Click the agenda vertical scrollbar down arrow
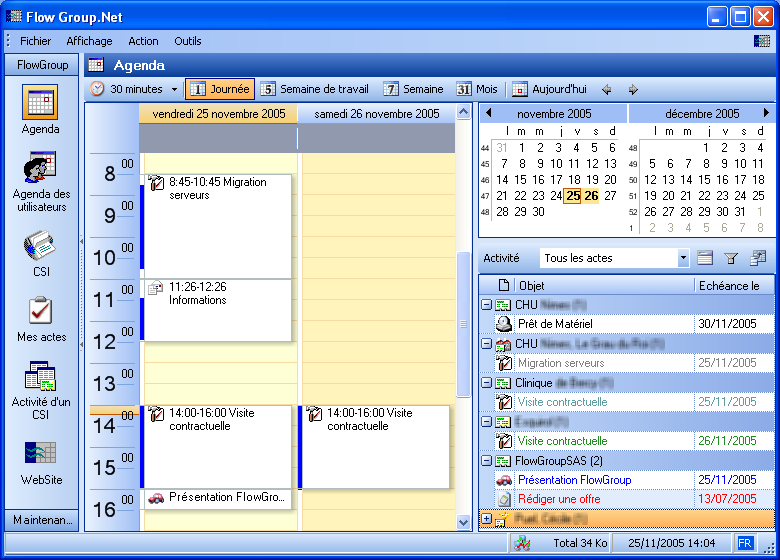This screenshot has width=780, height=560. [463, 521]
